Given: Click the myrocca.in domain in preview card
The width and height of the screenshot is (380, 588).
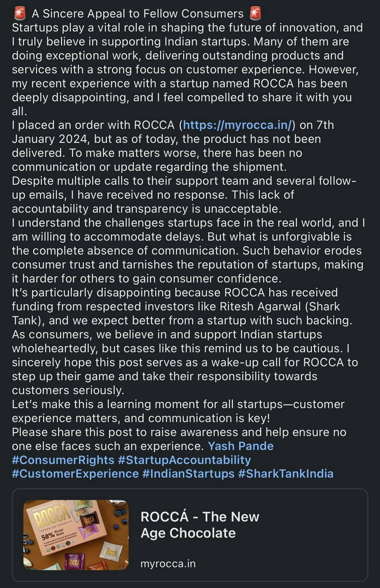Looking at the screenshot, I should tap(168, 564).
